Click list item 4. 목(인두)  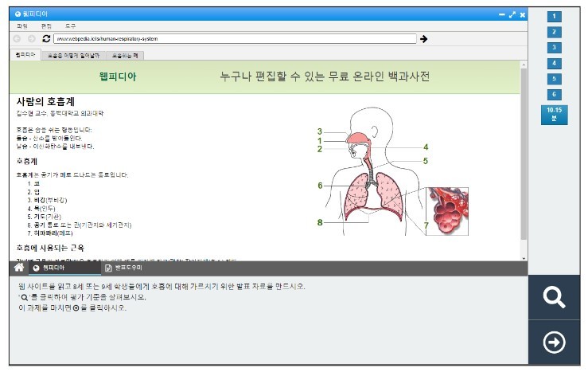click(41, 209)
